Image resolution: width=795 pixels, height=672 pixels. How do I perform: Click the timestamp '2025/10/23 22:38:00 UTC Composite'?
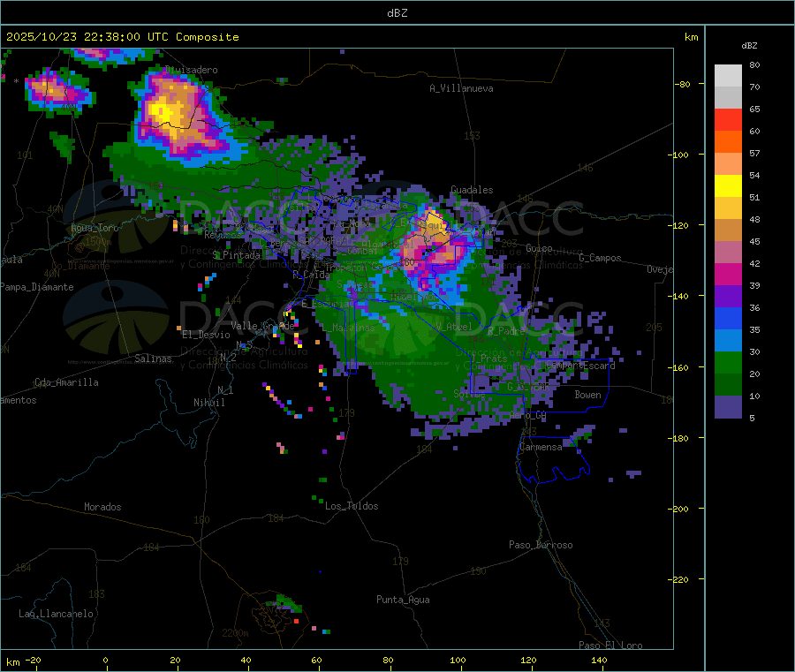(x=122, y=37)
